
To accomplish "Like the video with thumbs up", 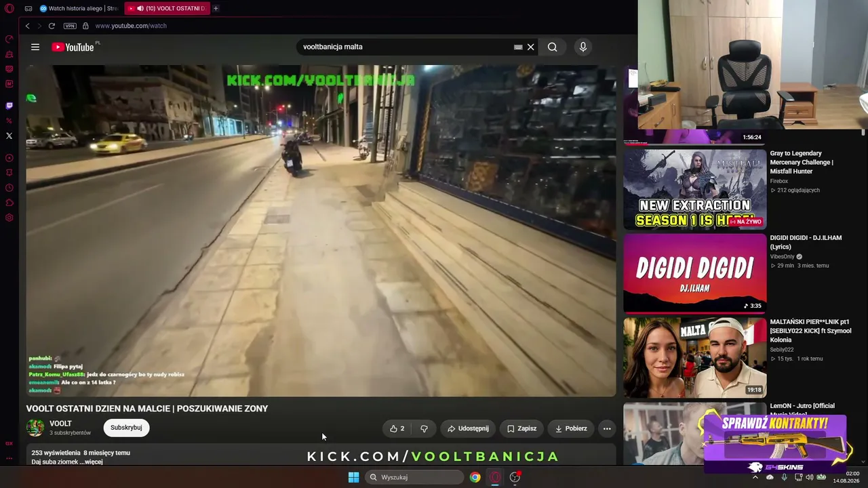I will 397,428.
